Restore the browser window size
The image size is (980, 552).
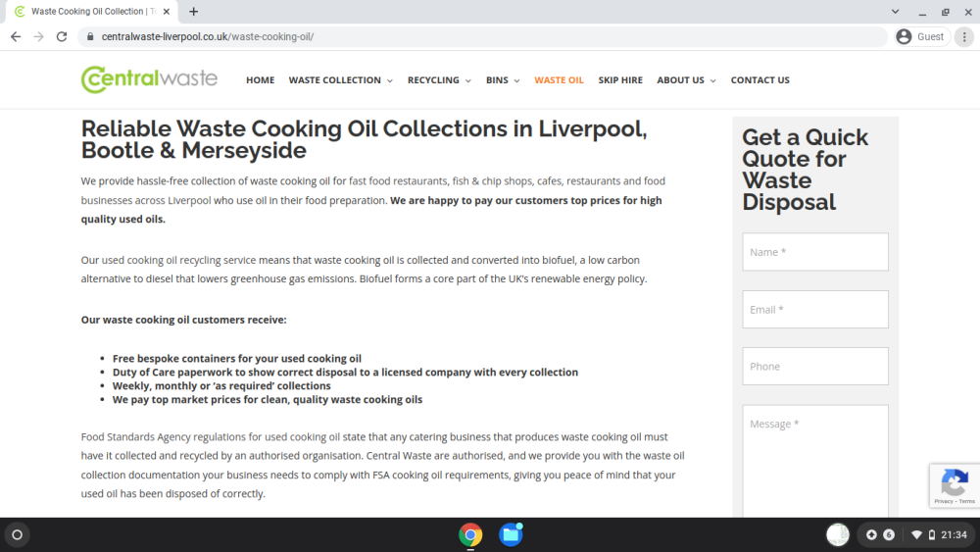(x=945, y=12)
